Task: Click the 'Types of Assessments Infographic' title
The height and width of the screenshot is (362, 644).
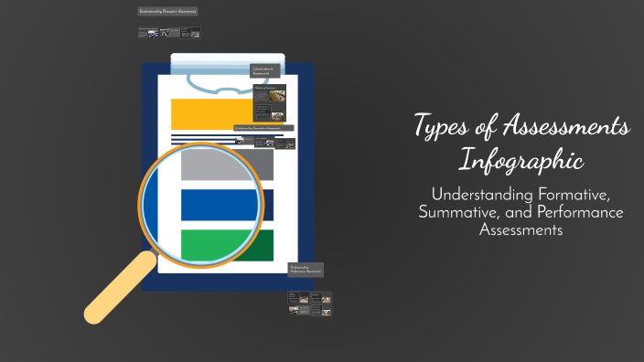Action: tap(521, 142)
